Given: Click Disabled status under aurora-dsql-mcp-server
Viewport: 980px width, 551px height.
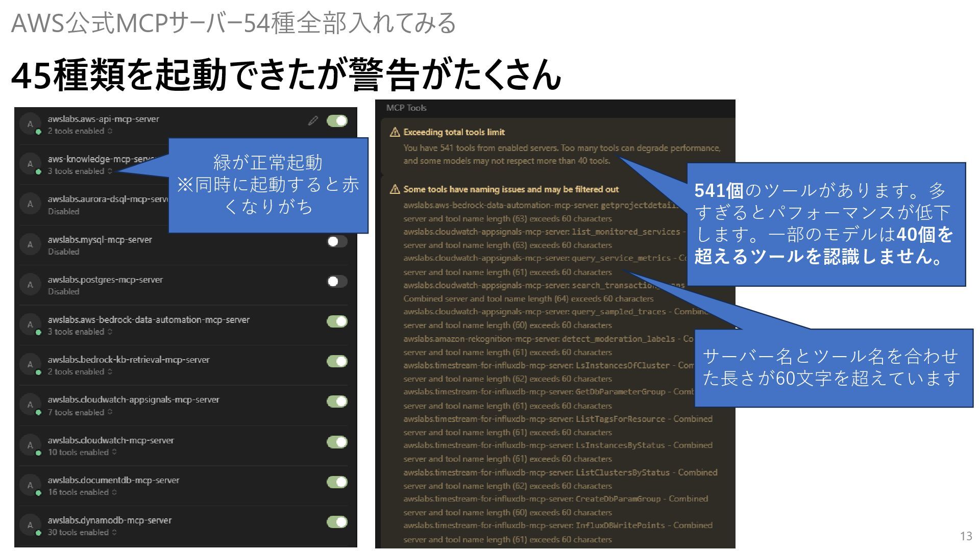Looking at the screenshot, I should click(x=64, y=211).
